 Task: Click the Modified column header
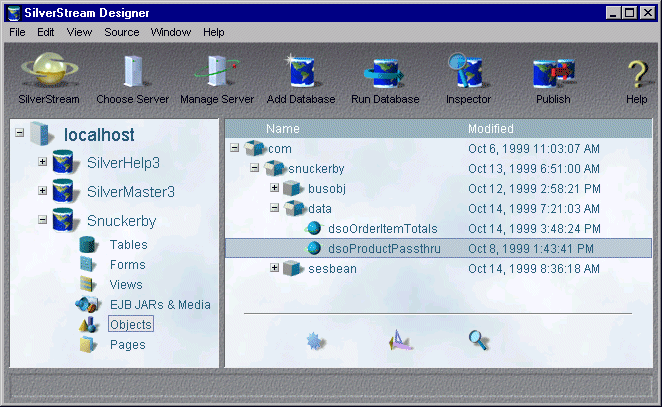pyautogui.click(x=491, y=129)
